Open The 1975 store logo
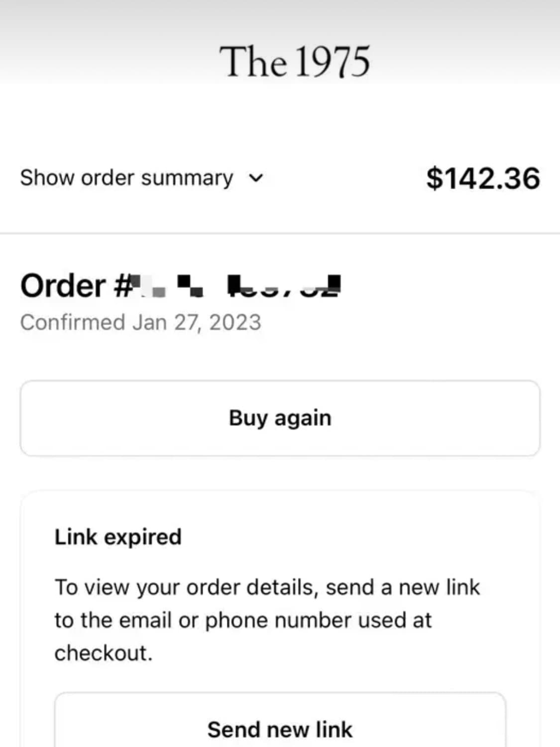 (x=295, y=62)
